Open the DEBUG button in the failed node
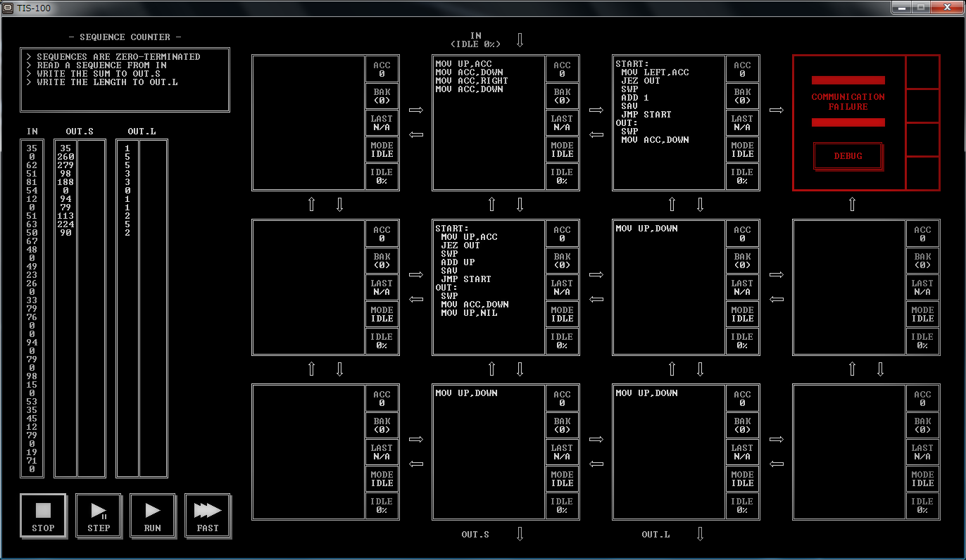966x560 pixels. [848, 156]
